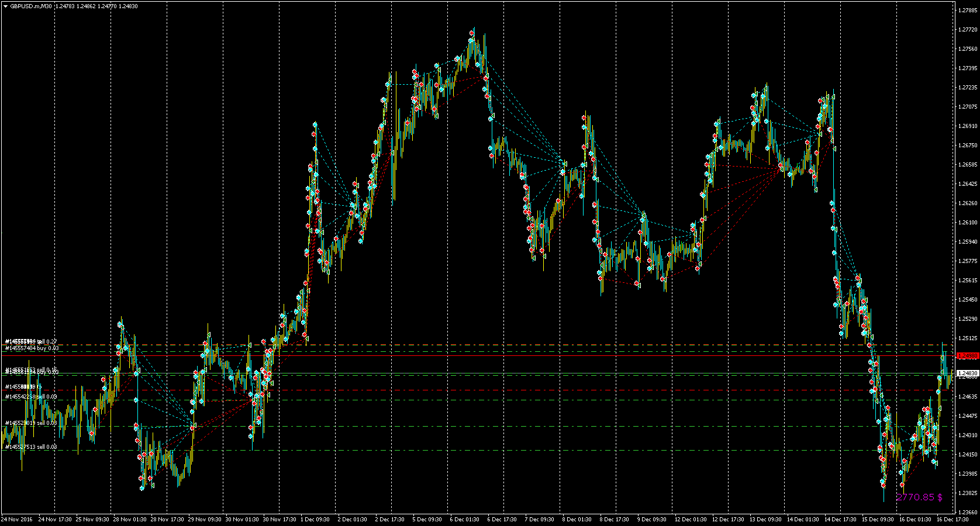Click price scale value 1.25125

click(968, 338)
